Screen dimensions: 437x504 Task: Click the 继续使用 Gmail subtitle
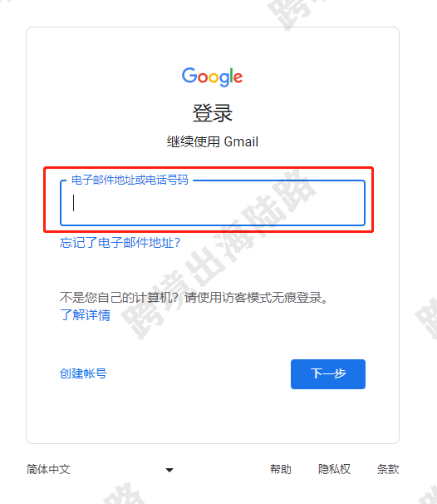213,141
